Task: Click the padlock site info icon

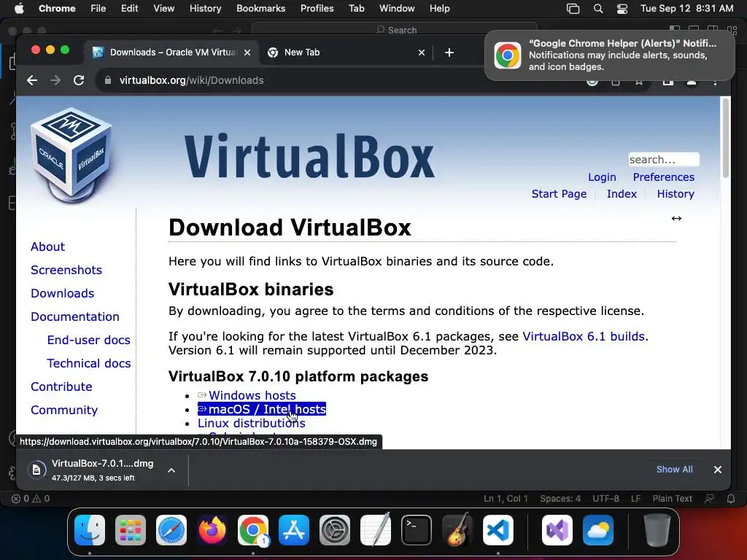Action: click(108, 80)
